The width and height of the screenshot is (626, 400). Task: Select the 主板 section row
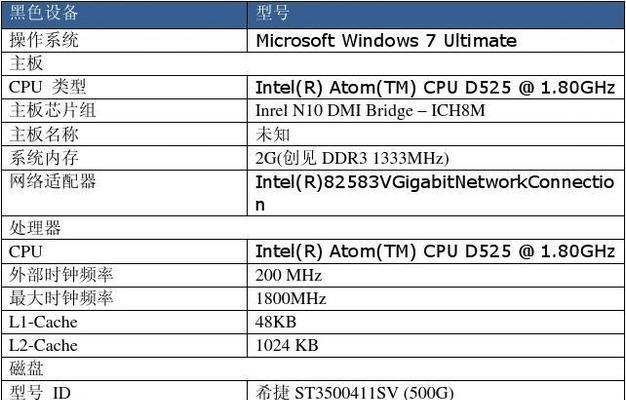pyautogui.click(x=313, y=64)
